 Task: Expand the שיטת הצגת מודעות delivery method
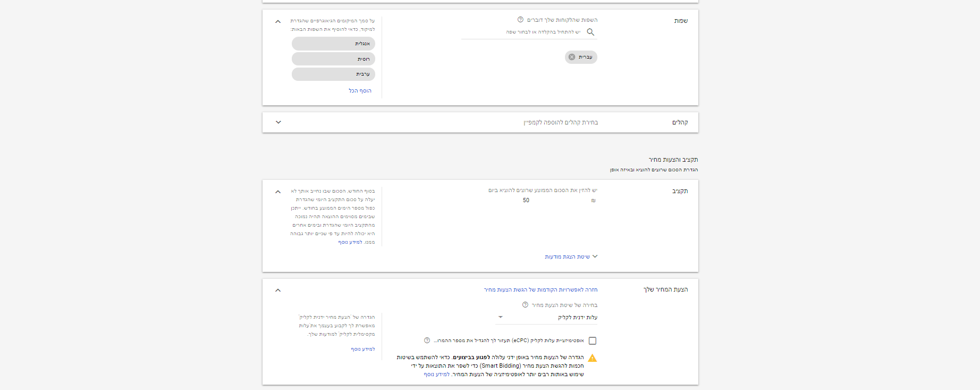point(571,256)
